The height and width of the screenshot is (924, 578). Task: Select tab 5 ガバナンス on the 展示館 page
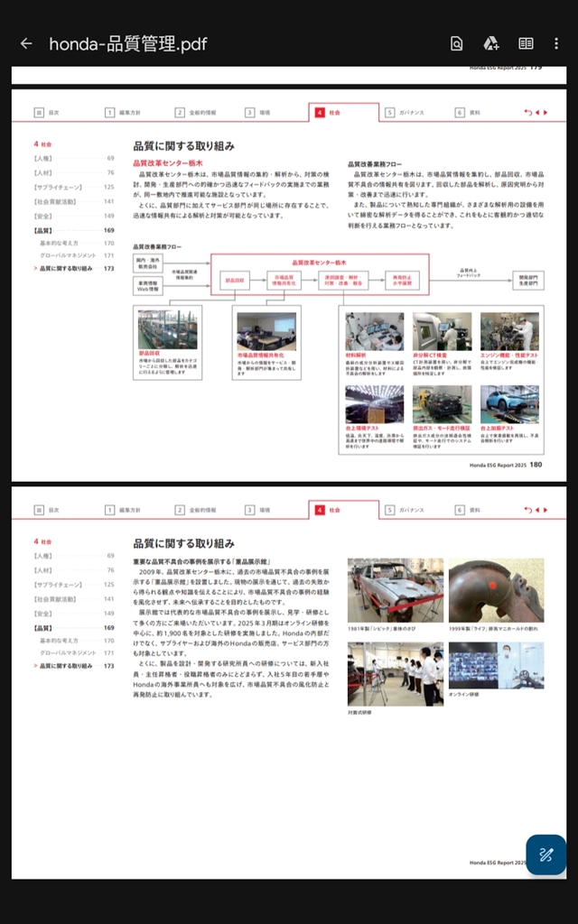tap(405, 510)
